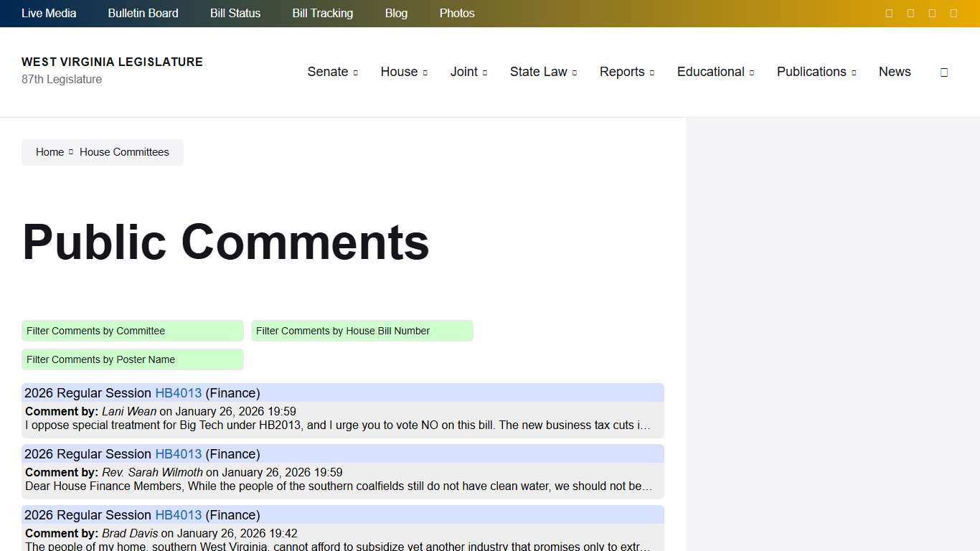Select Bill Tracking from top navigation
Screen dimensions: 980x551
322,13
